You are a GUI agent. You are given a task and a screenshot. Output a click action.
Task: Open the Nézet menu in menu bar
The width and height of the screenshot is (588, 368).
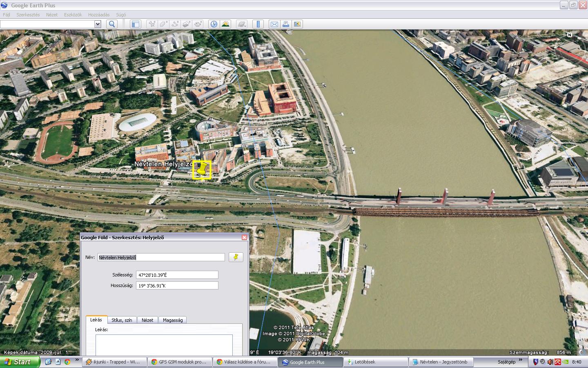tap(52, 15)
